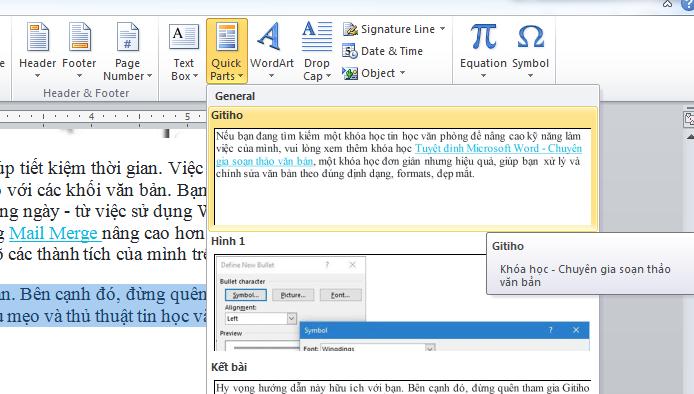This screenshot has width=694, height=394.
Task: Click the horizontal ruler at mark 4
Action: coord(91,116)
